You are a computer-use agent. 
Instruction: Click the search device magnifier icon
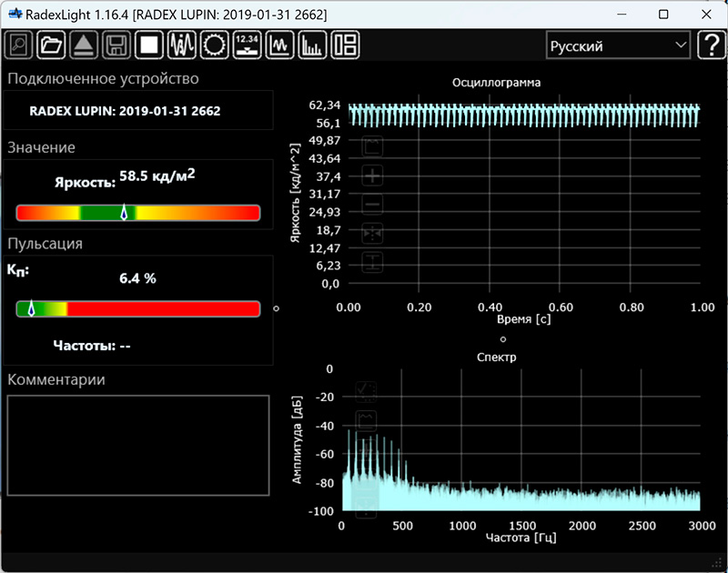(x=18, y=45)
